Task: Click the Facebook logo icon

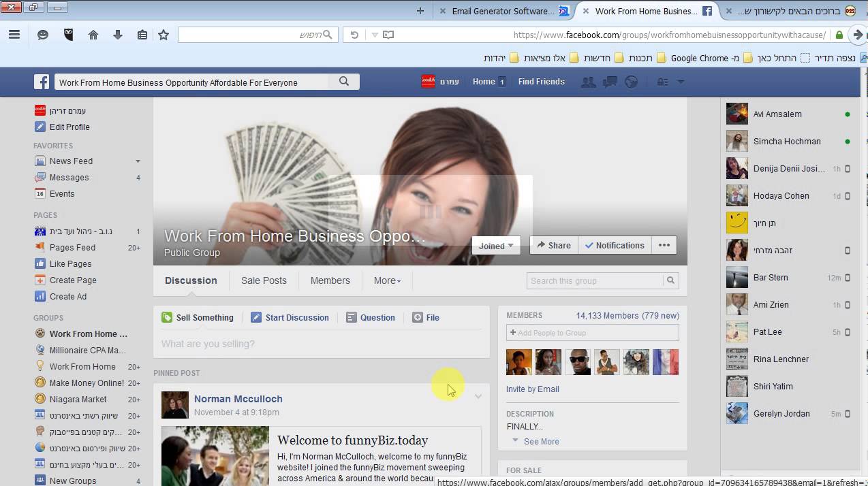Action: (x=42, y=82)
